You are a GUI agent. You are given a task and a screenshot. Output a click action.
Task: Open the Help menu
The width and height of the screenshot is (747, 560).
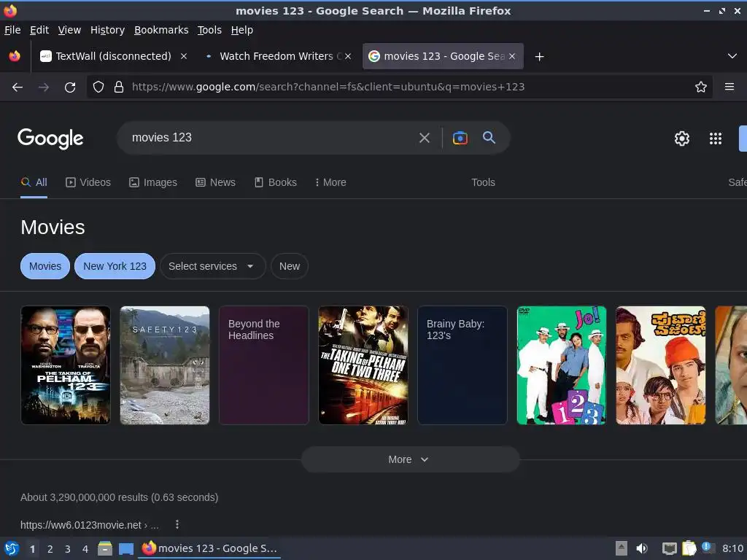[242, 30]
